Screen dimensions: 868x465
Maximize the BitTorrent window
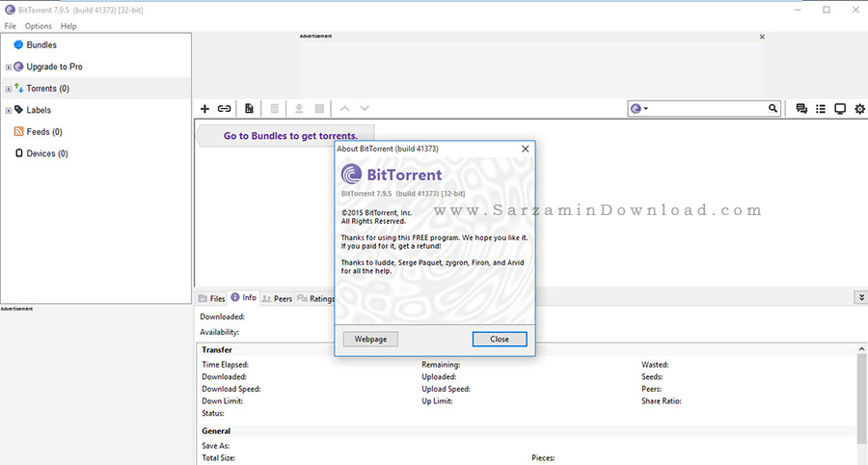click(x=826, y=10)
